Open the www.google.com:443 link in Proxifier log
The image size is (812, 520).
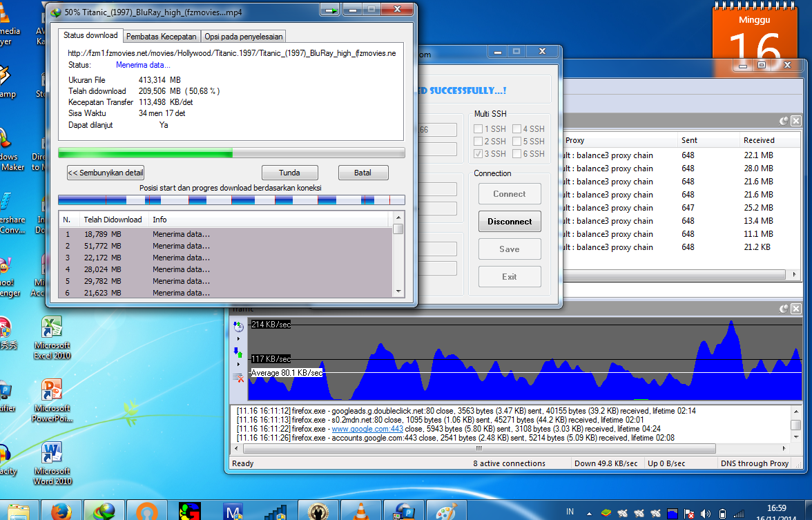[367, 429]
